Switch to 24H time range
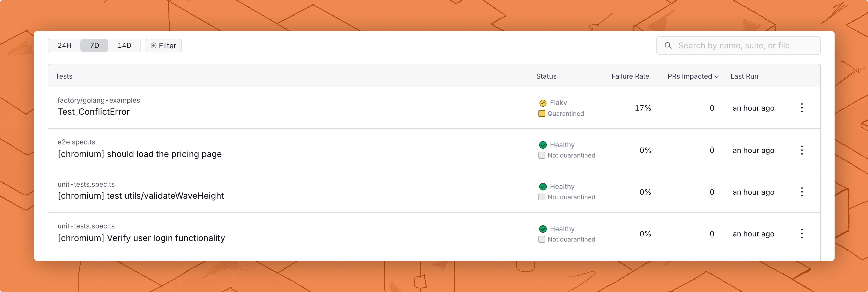Viewport: 868px width, 292px height. tap(64, 45)
